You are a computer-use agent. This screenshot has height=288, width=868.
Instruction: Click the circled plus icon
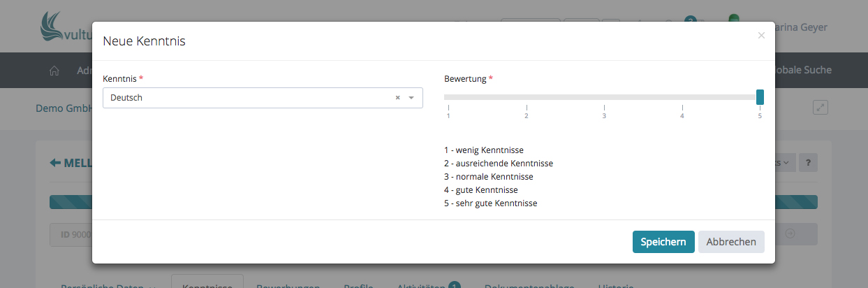pyautogui.click(x=790, y=234)
